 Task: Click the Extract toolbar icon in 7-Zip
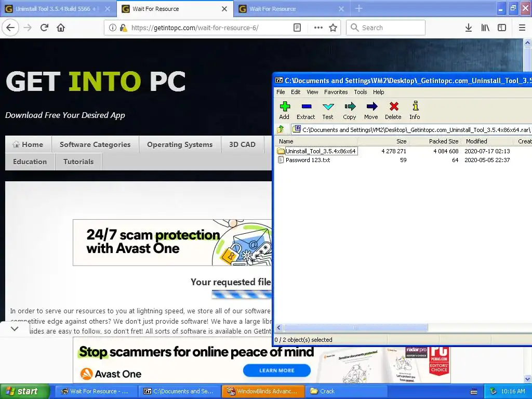(x=305, y=111)
